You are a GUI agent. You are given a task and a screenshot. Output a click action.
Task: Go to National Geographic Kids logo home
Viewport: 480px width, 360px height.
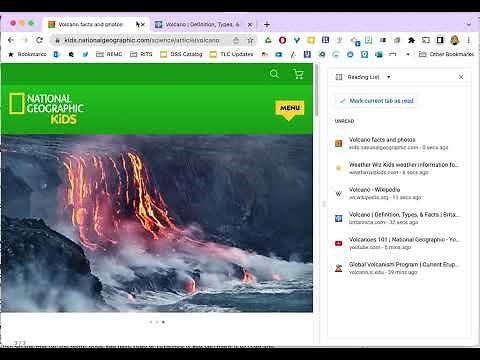(46, 108)
